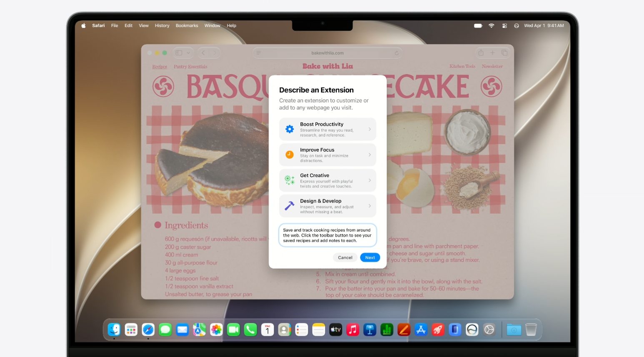This screenshot has width=644, height=357.
Task: Open the Edit menu
Action: pos(128,25)
